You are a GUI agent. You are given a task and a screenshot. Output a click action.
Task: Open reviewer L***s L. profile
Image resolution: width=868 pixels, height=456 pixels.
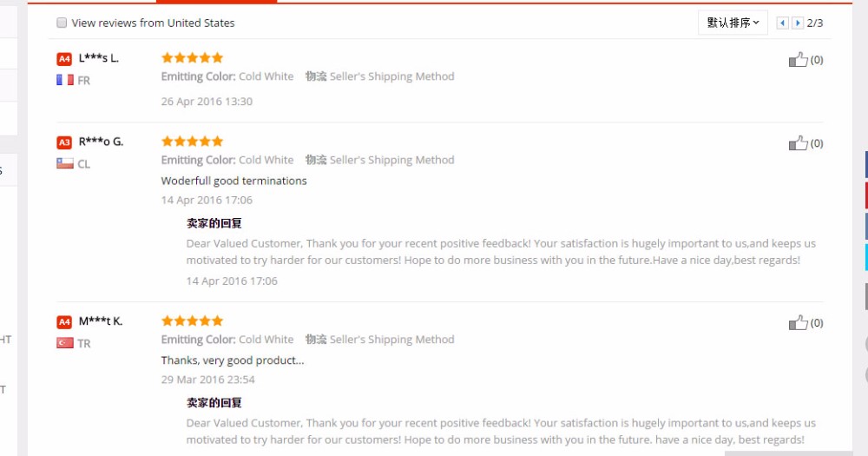coord(99,58)
